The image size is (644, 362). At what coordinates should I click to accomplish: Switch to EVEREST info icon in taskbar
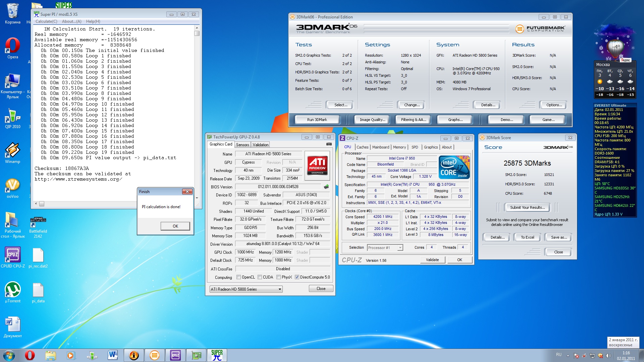click(133, 355)
